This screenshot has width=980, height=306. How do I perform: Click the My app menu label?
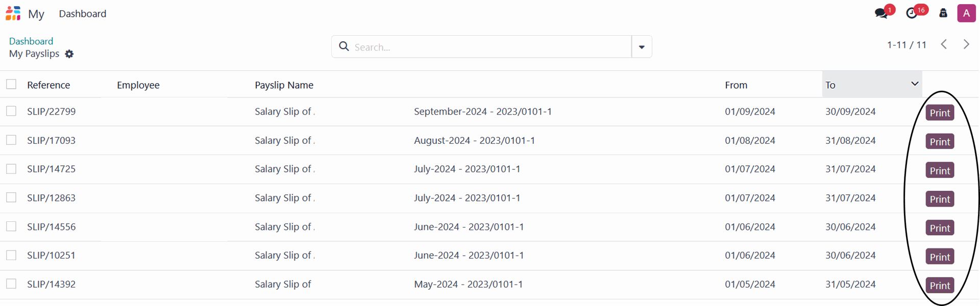pos(36,14)
